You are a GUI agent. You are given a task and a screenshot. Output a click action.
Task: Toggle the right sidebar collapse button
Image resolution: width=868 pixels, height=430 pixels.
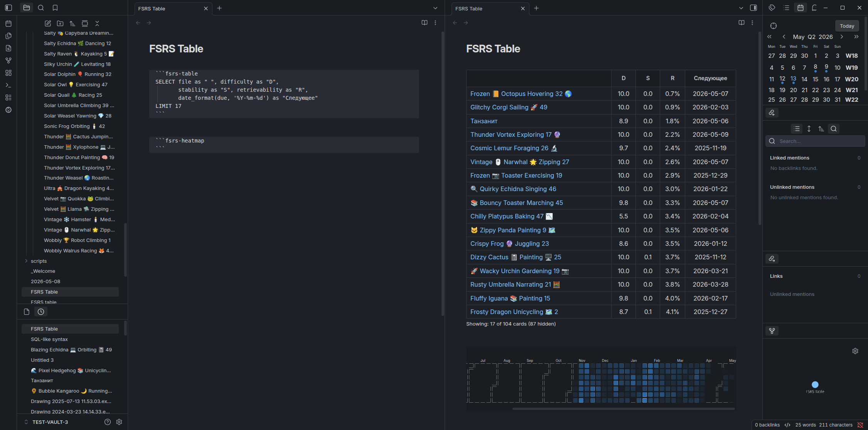tap(753, 8)
